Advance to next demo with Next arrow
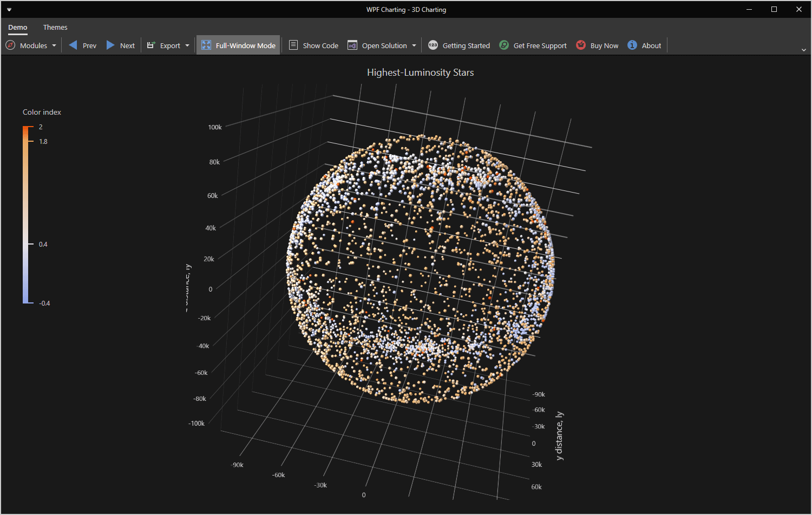The width and height of the screenshot is (812, 515). click(110, 45)
